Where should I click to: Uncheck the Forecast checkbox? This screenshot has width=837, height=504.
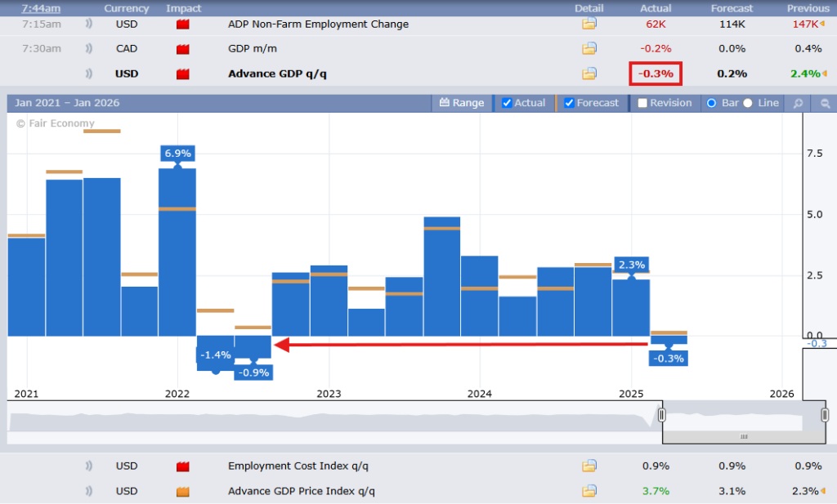point(570,103)
